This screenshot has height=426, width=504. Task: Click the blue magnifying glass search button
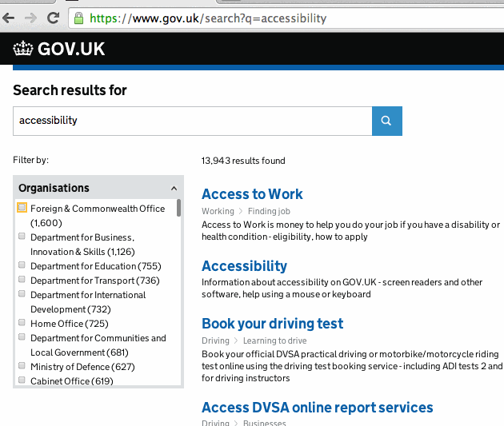pos(386,121)
